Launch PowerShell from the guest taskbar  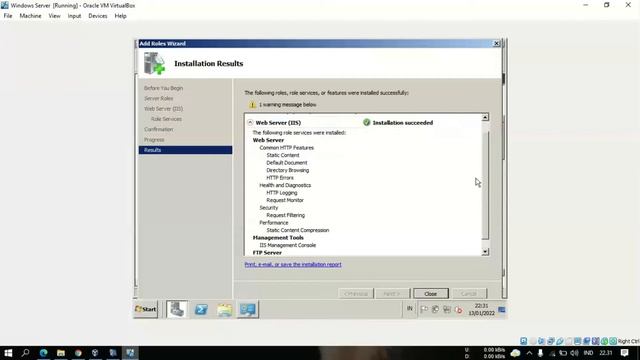(x=201, y=310)
